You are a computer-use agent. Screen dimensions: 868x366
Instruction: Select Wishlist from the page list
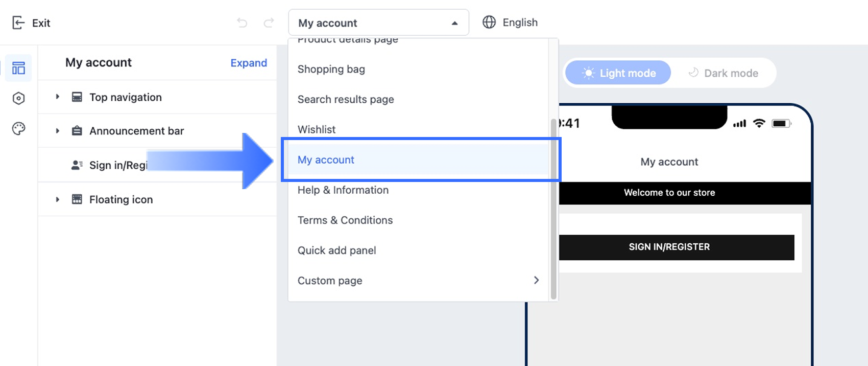[x=317, y=129]
